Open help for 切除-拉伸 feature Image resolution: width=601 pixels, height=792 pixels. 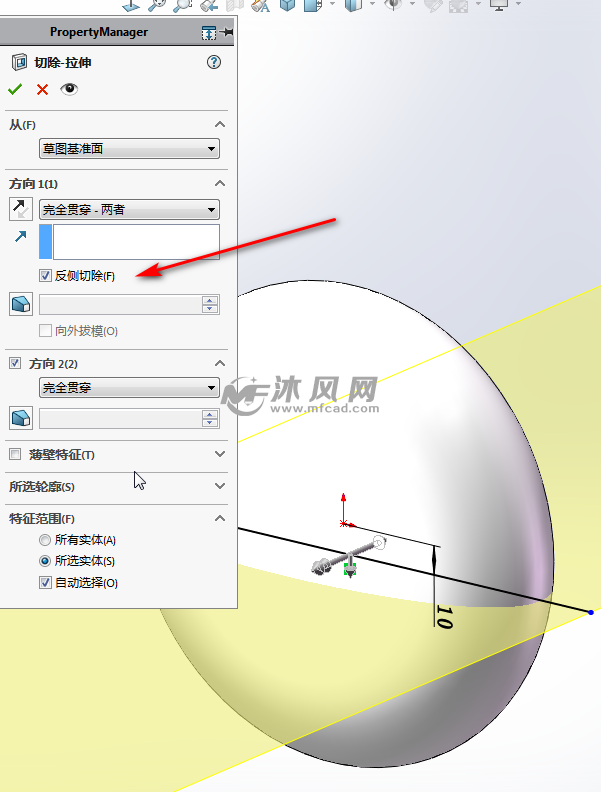tap(214, 62)
